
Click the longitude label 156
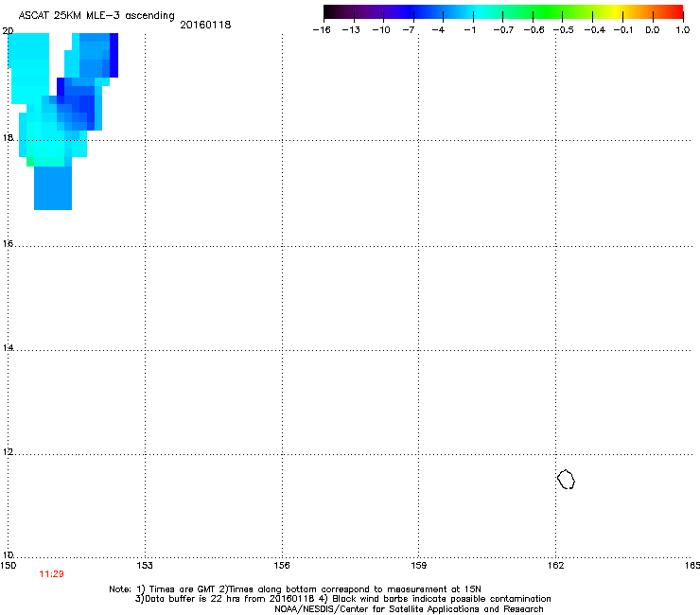[x=282, y=566]
